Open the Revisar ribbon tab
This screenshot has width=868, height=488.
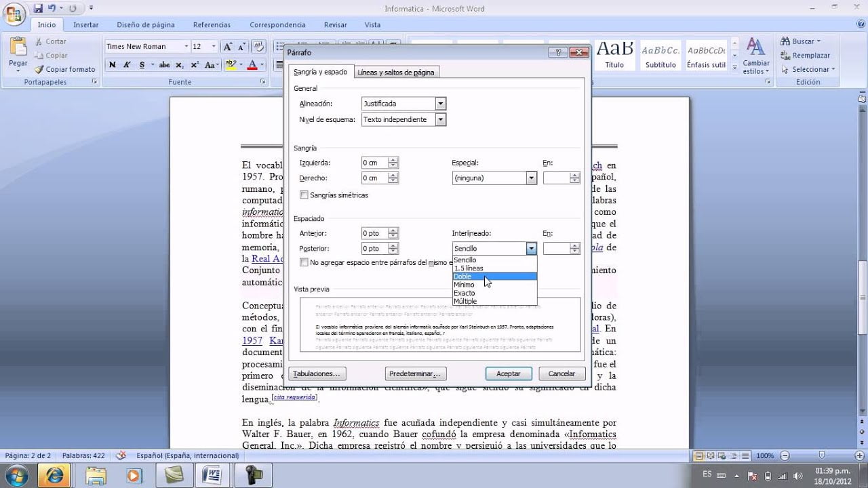pos(335,24)
